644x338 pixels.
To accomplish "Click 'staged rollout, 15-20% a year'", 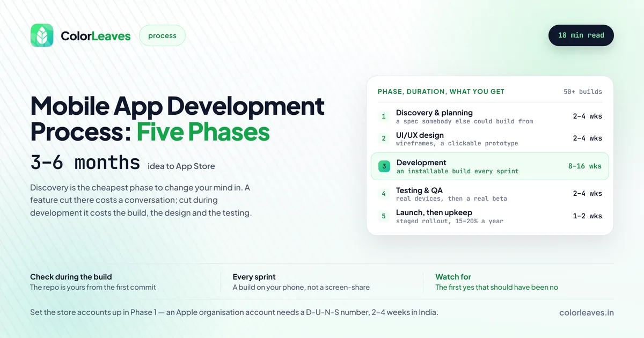I will [x=450, y=221].
